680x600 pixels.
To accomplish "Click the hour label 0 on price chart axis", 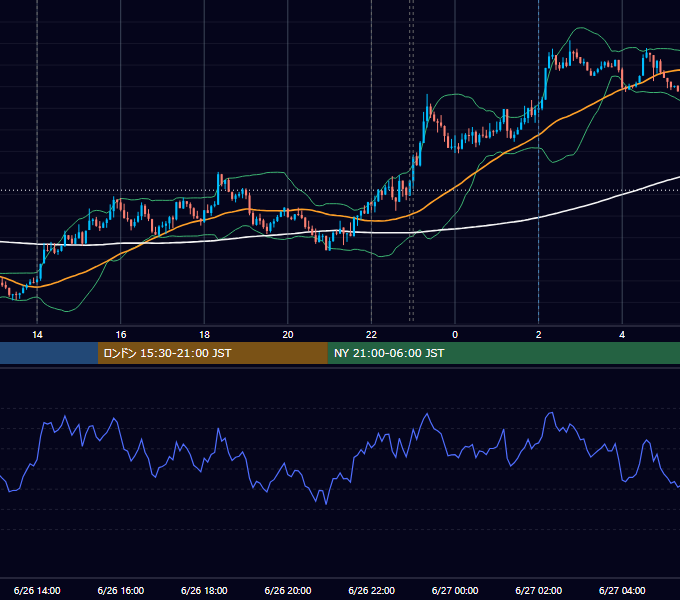I will pos(455,335).
